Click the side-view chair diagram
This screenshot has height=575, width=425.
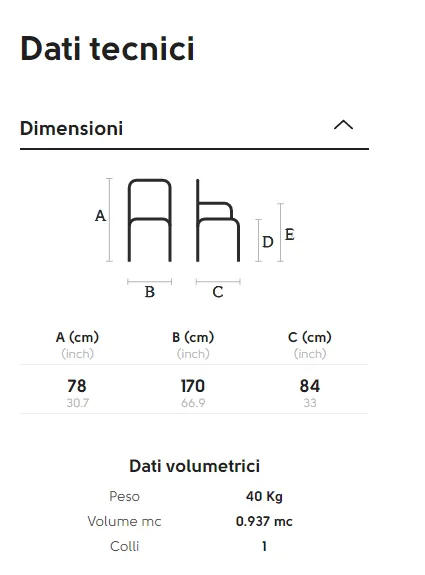tap(218, 220)
